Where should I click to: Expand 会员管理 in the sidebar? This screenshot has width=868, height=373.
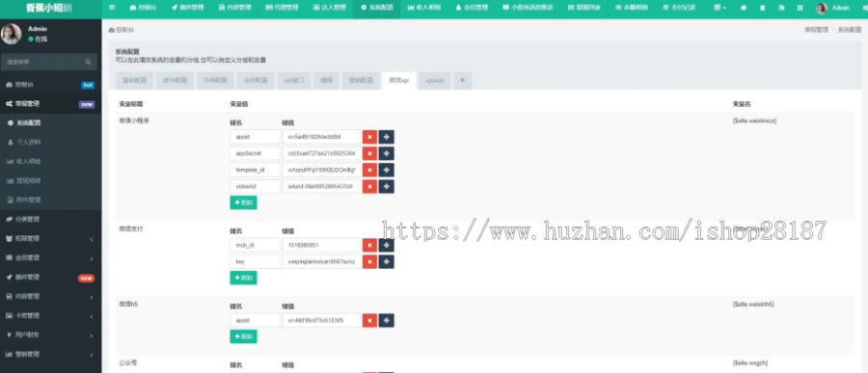50,258
